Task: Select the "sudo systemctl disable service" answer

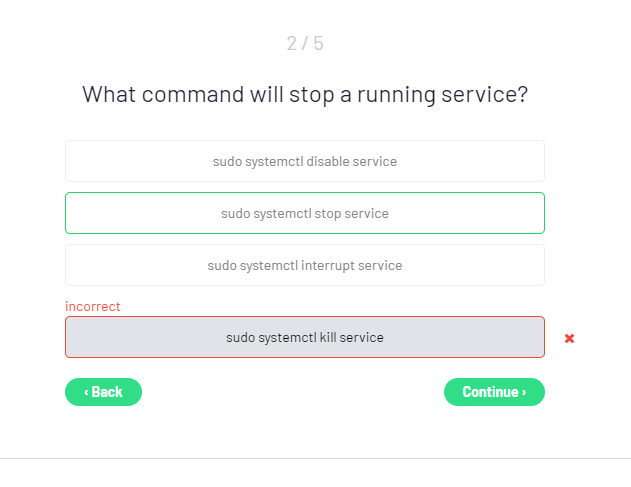Action: click(304, 161)
